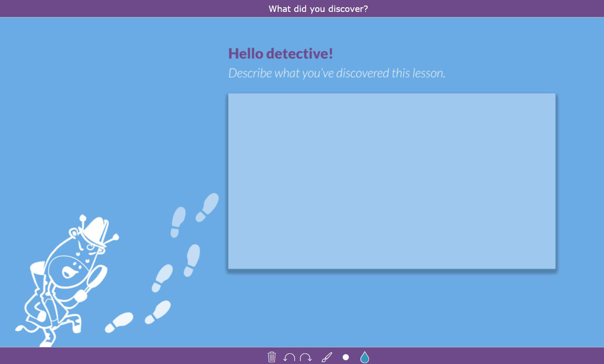Viewport: 604px width, 364px height.
Task: Toggle the white ink color dot
Action: [x=346, y=357]
